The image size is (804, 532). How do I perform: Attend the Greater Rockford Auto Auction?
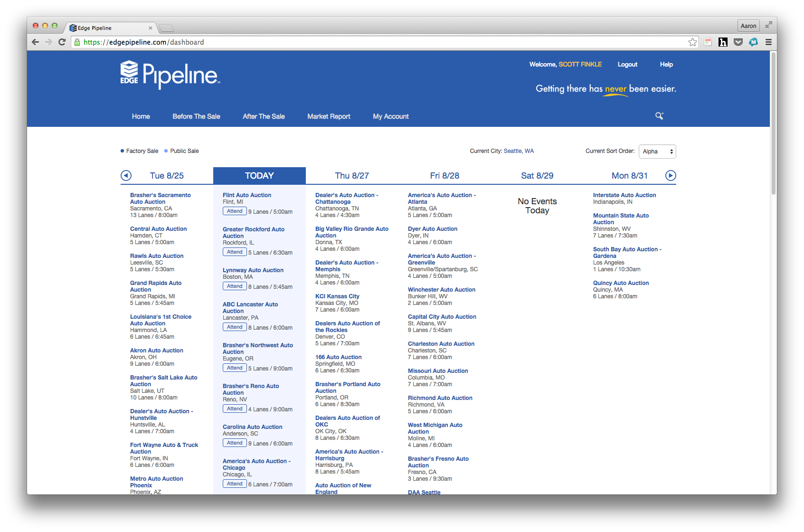[235, 252]
